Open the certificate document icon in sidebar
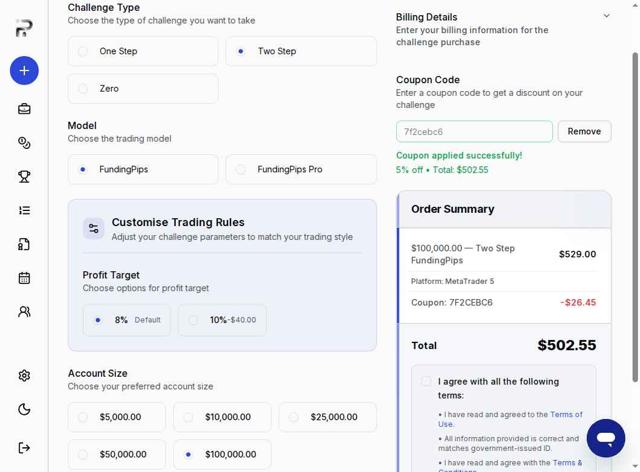 tap(24, 244)
